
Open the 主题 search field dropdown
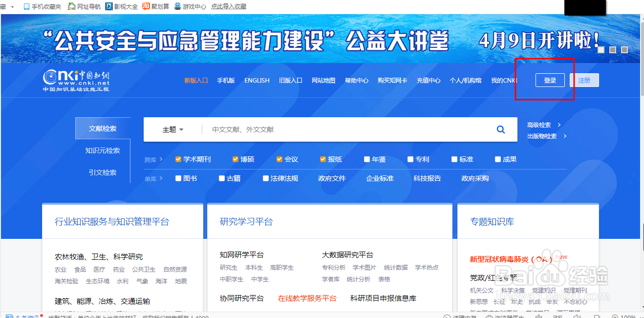[x=173, y=129]
